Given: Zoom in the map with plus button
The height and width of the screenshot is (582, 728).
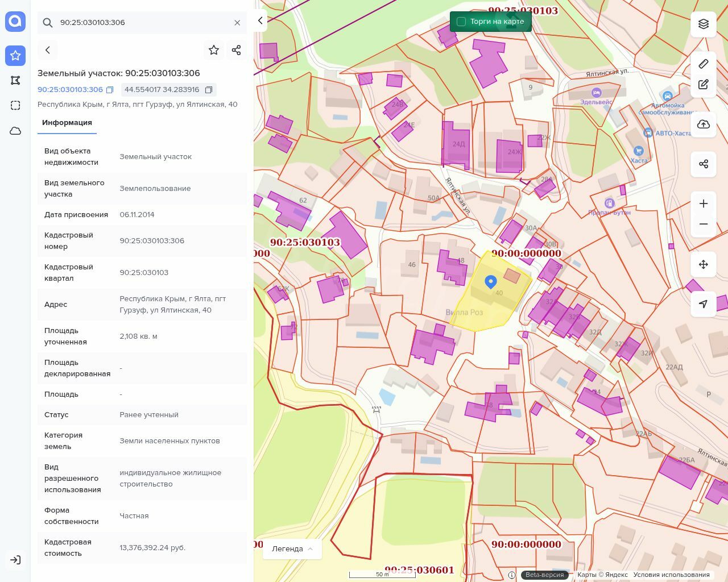Looking at the screenshot, I should 704,203.
